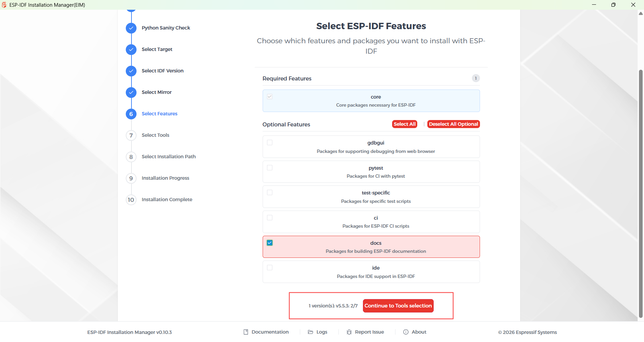The image size is (644, 342).
Task: Click the step 10 Installation Complete circle
Action: [x=131, y=200]
